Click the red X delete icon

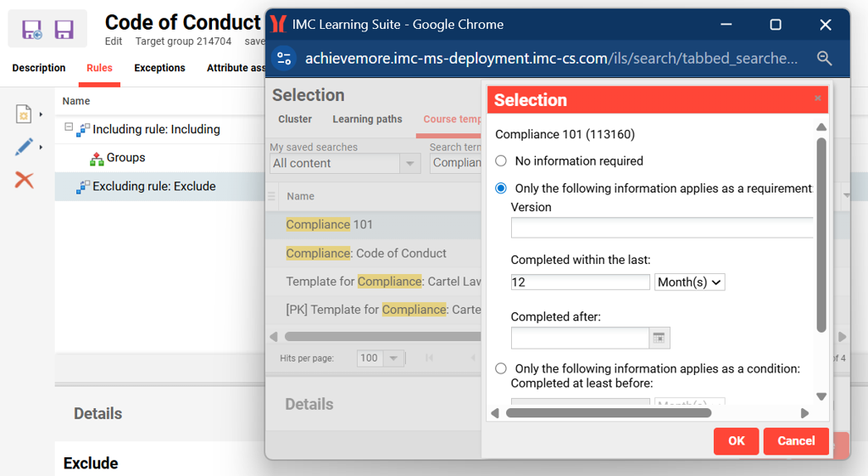point(25,180)
